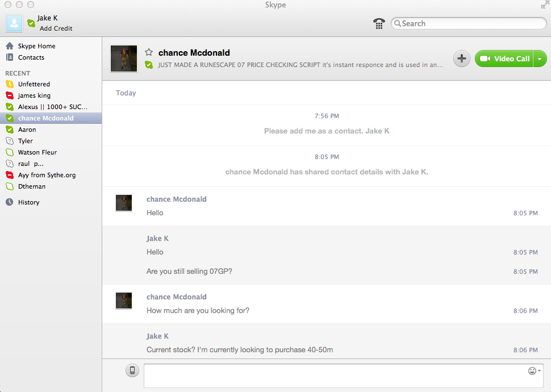Open Tyler conversation
This screenshot has height=392, width=551.
pos(51,141)
